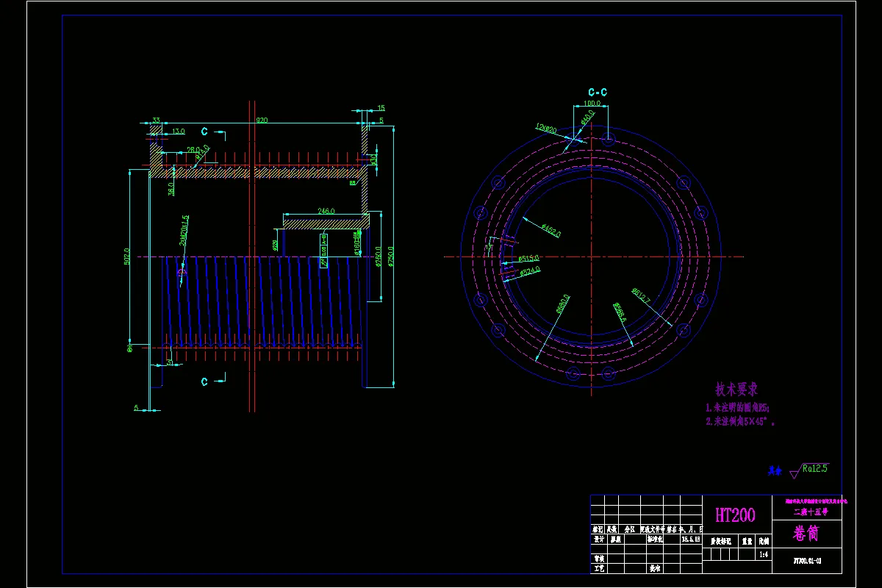Select technical requirement line with 5×45°
The image size is (882, 588).
click(739, 422)
